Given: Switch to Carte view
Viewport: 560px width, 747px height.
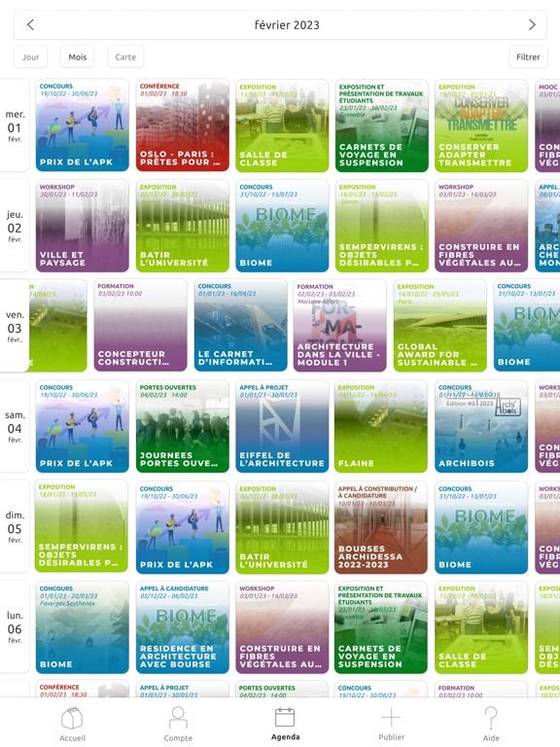Looking at the screenshot, I should 125,56.
